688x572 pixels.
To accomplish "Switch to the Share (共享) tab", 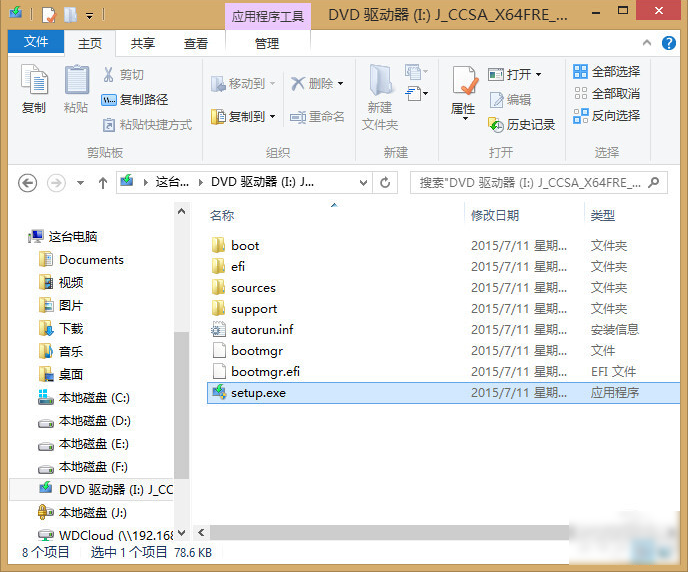I will (x=143, y=43).
